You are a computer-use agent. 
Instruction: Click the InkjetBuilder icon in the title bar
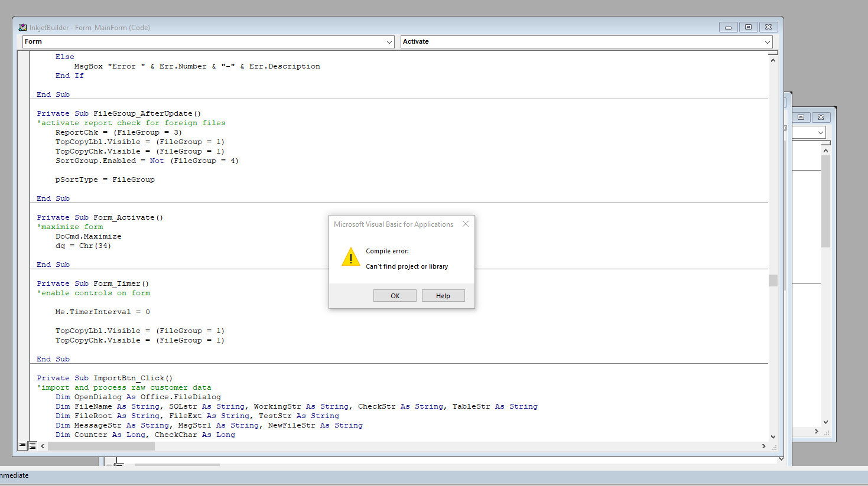click(22, 27)
